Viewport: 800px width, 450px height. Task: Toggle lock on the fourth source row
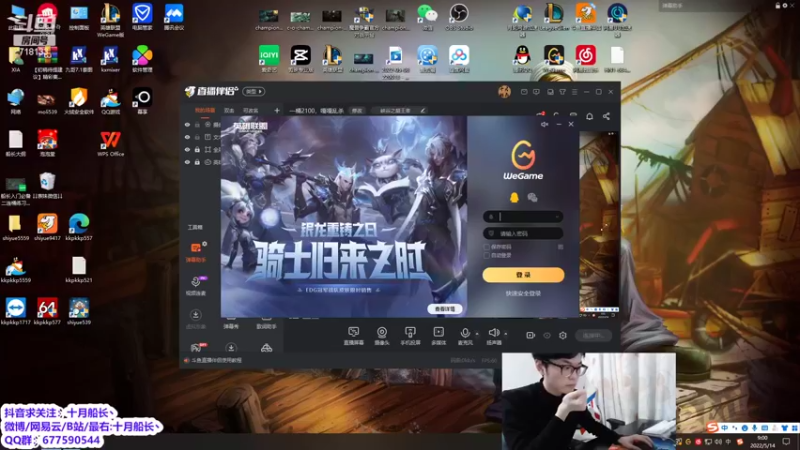tap(197, 162)
